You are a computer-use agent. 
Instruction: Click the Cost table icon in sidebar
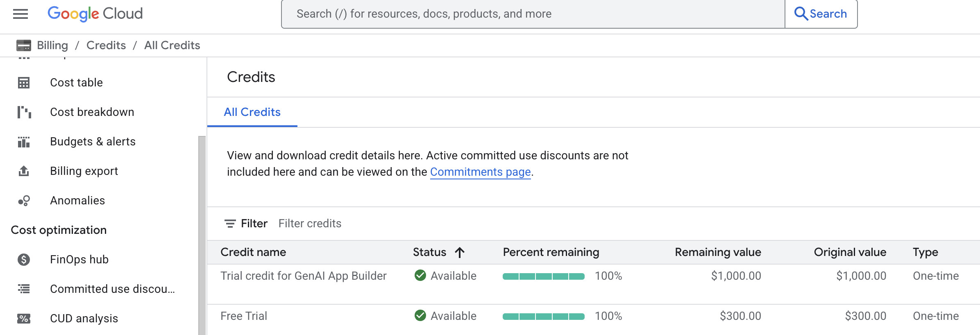pos(24,83)
